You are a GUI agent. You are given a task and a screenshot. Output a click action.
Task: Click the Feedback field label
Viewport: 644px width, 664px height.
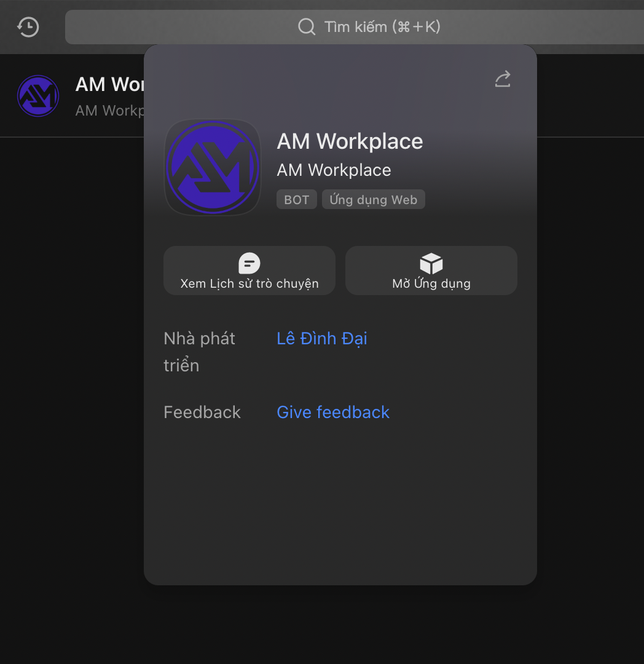coord(202,412)
